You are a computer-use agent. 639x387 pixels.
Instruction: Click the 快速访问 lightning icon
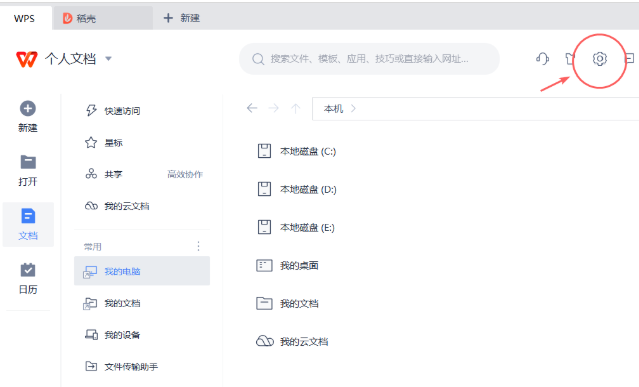[91, 110]
